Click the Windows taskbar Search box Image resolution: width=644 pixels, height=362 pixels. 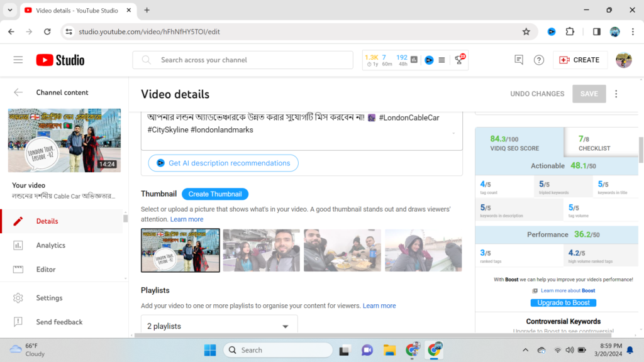click(278, 350)
